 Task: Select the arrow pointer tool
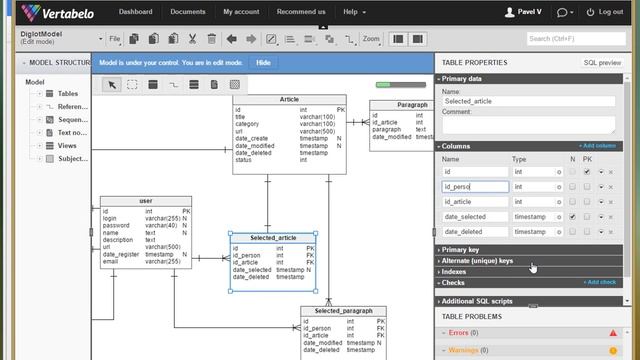coord(112,84)
